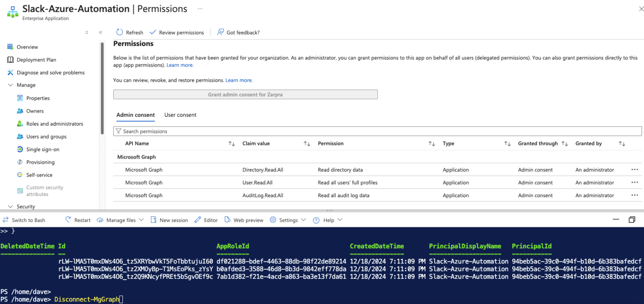644x304 pixels.
Task: Launch the Cloud Shell Editor
Action: [206, 219]
